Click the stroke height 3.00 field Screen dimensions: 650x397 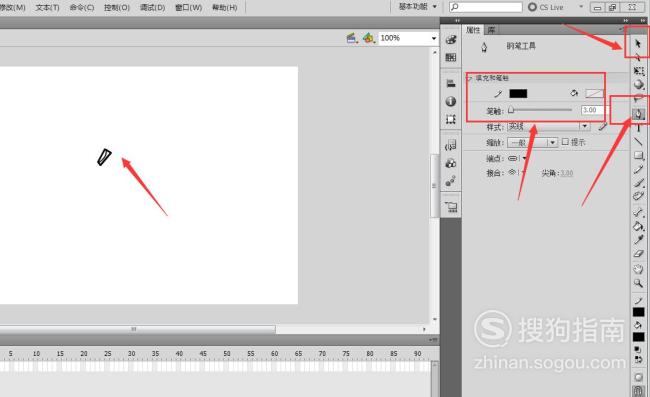pos(592,110)
